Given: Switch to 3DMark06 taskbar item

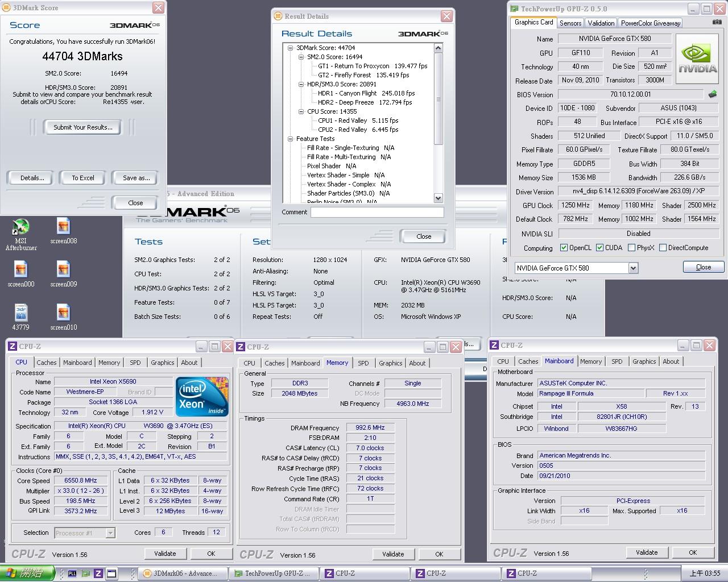Looking at the screenshot, I should pos(183,573).
